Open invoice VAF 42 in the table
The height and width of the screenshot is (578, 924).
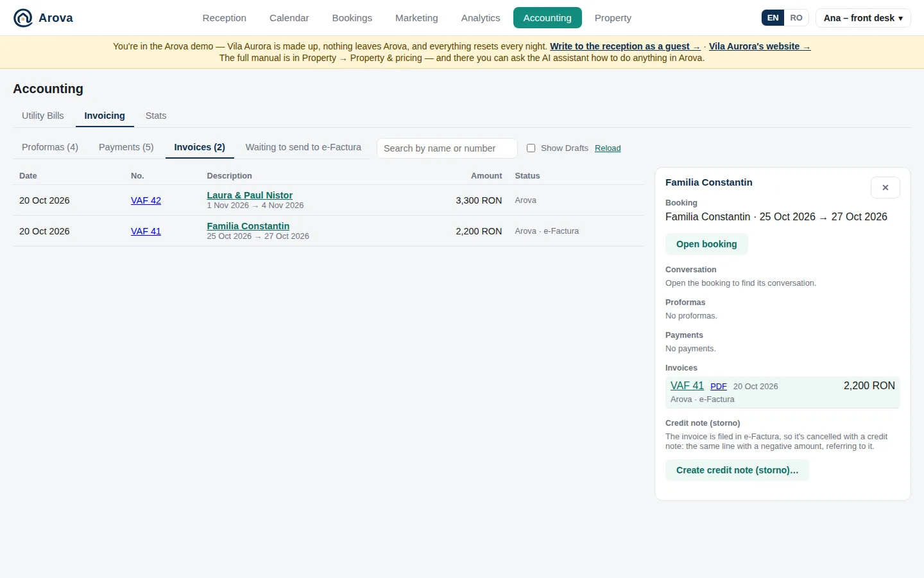click(x=146, y=200)
